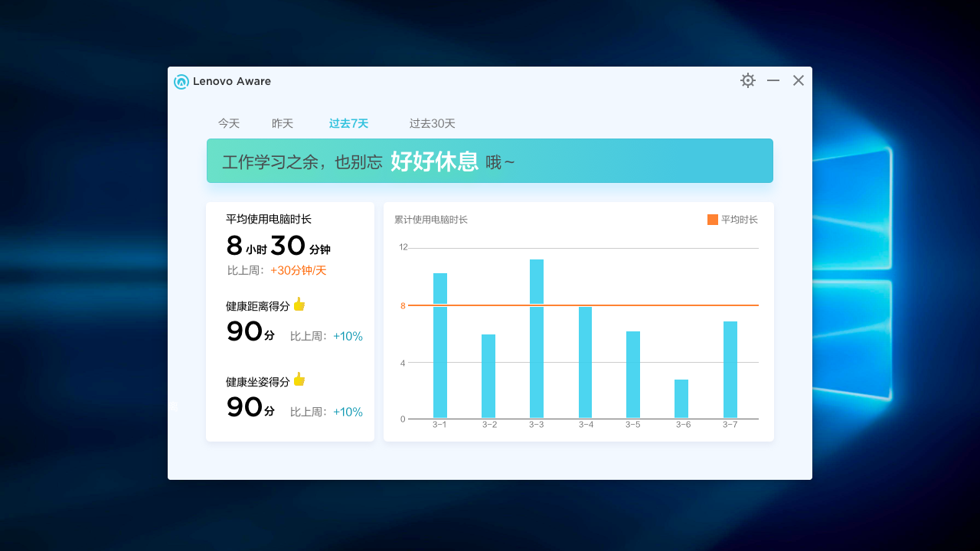Open the 过去7天 view
Screen dimensions: 980x551
(x=348, y=123)
